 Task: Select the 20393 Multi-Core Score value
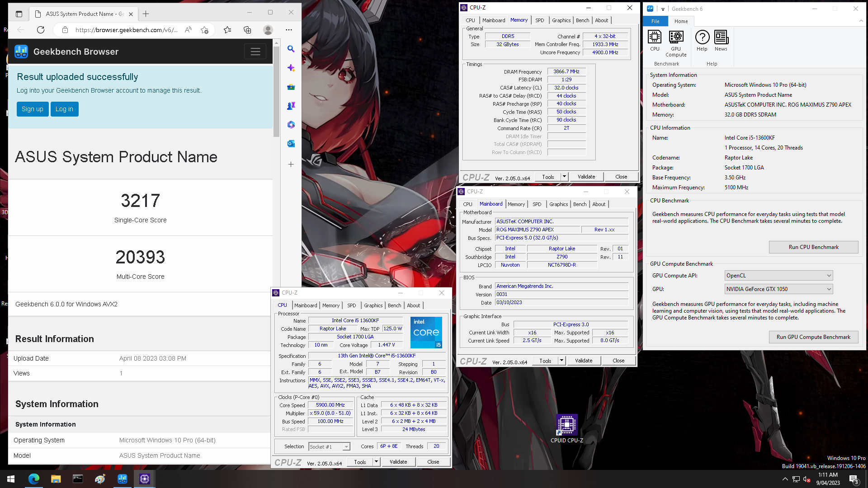(x=140, y=257)
